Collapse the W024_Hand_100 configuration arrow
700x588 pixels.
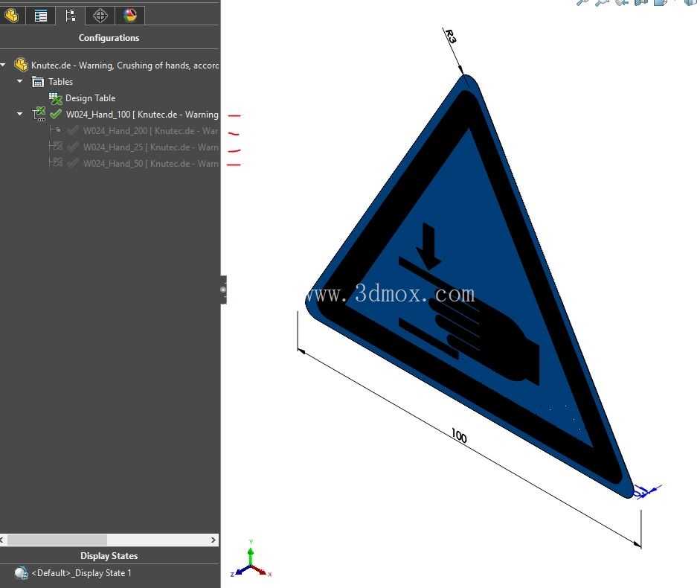click(19, 114)
